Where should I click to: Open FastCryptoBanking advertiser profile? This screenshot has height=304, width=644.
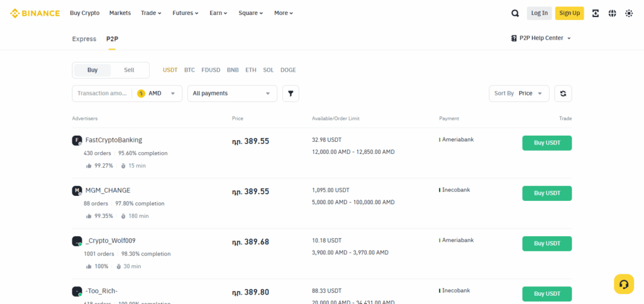point(114,140)
